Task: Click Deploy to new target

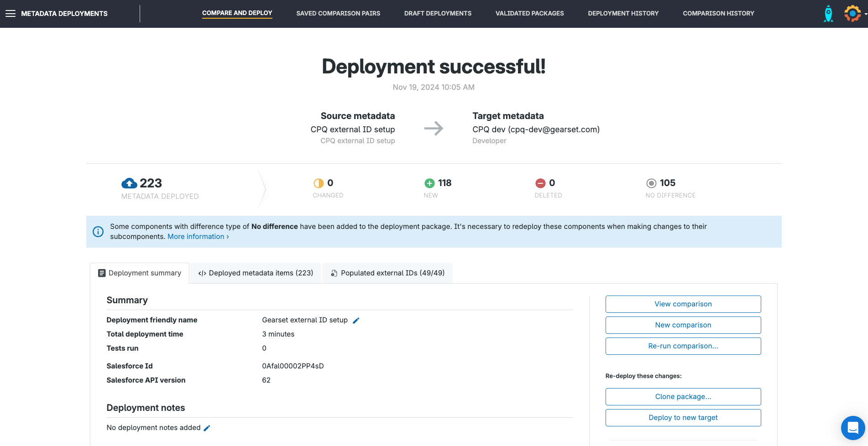Action: pyautogui.click(x=683, y=418)
